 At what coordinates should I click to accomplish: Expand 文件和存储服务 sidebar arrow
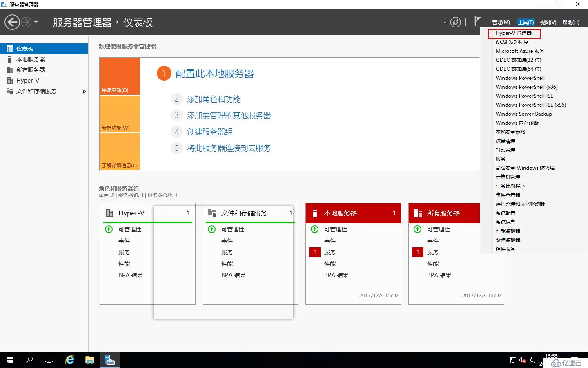click(84, 91)
